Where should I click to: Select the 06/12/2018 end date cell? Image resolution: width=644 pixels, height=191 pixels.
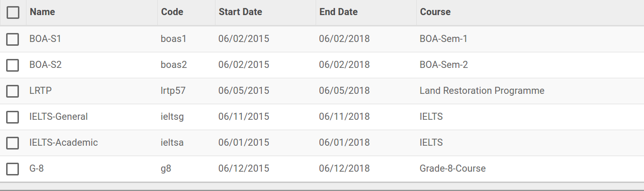[344, 169]
